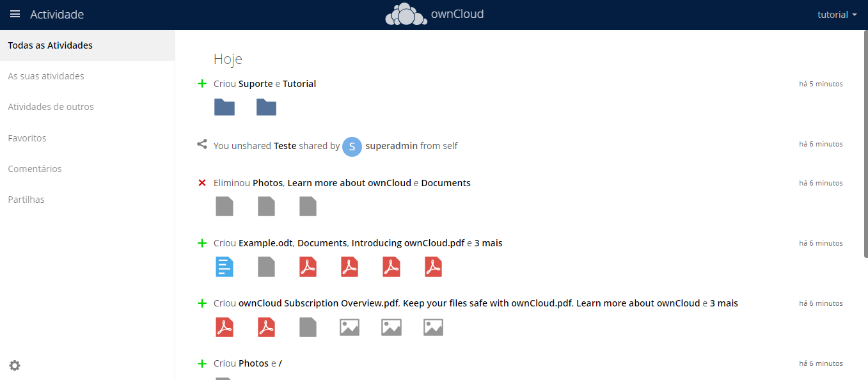Click the second PDF icon under Subscription Overview.pdf
This screenshot has height=380, width=868.
pyautogui.click(x=266, y=327)
